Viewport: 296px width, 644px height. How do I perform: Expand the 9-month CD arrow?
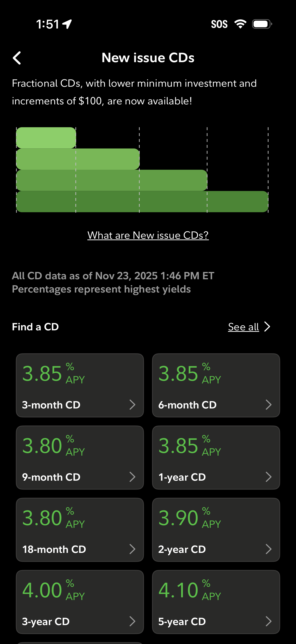point(132,477)
